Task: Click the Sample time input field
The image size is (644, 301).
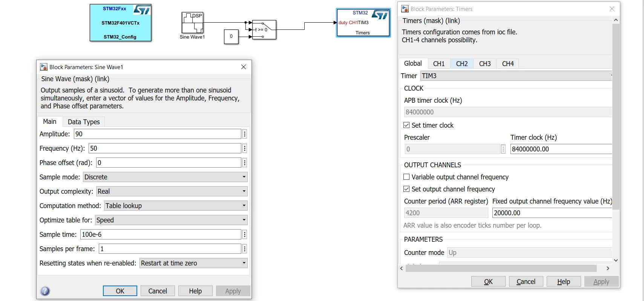Action: coord(161,235)
